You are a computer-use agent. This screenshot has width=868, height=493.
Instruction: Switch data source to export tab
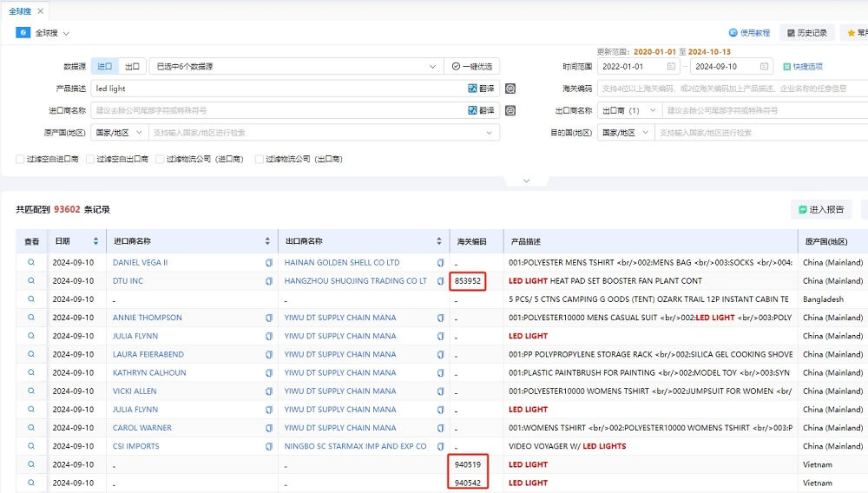tap(132, 67)
